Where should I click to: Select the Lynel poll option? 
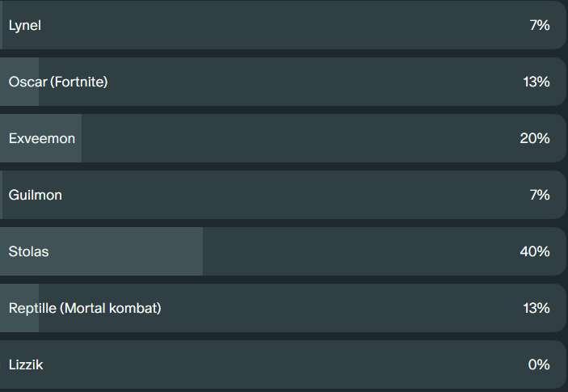point(283,25)
